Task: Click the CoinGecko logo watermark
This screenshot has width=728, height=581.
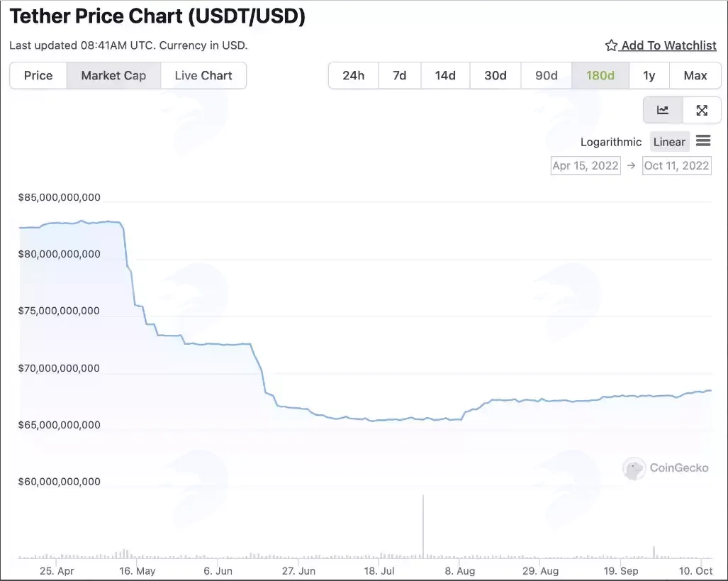Action: click(666, 468)
